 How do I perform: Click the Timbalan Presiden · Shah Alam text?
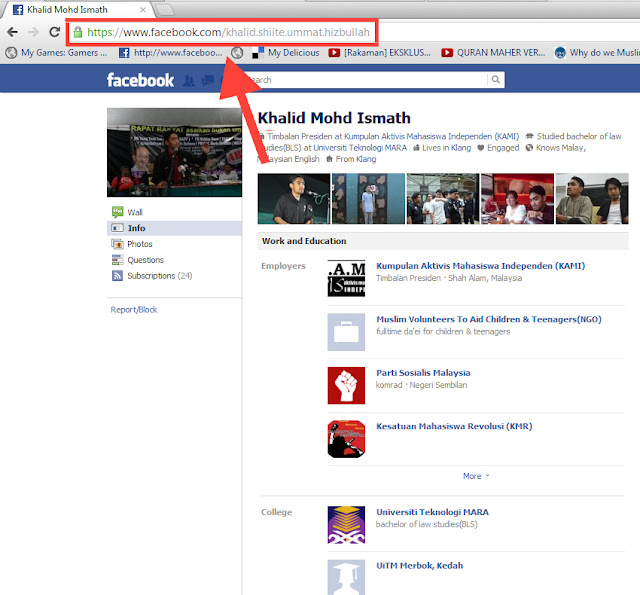[x=449, y=278]
